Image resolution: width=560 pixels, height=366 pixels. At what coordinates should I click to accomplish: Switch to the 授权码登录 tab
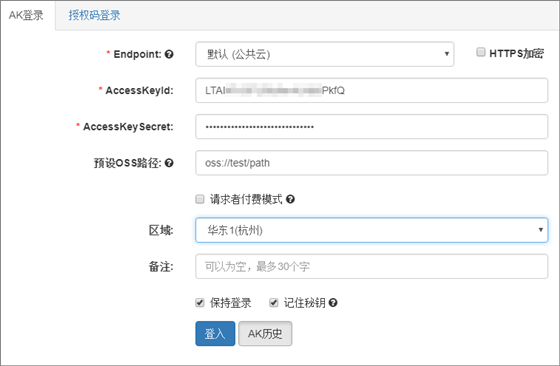94,15
